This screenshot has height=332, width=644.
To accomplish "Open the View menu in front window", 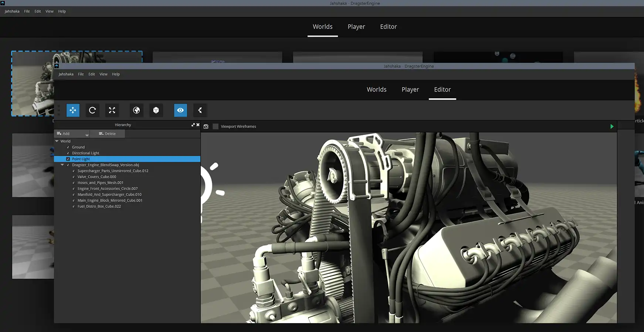I will point(103,74).
